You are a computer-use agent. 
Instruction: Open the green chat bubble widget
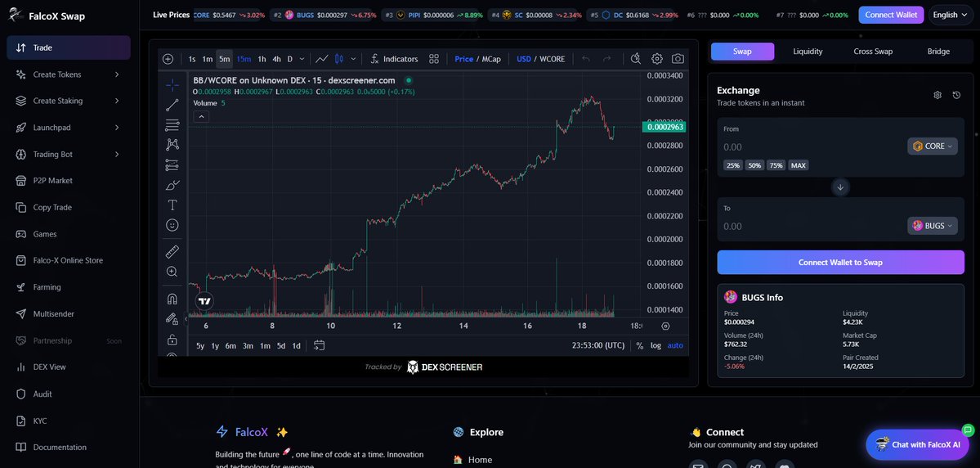[x=968, y=430]
